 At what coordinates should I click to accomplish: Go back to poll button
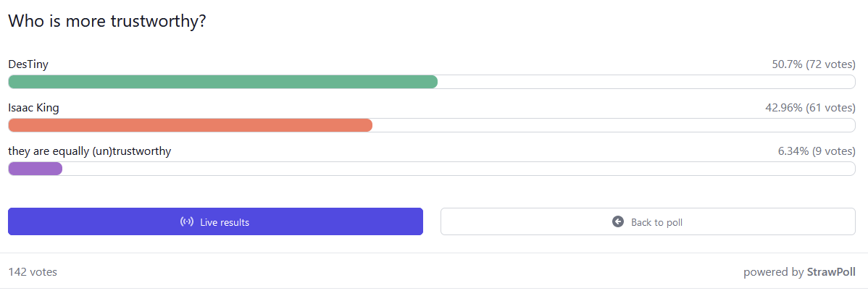648,221
